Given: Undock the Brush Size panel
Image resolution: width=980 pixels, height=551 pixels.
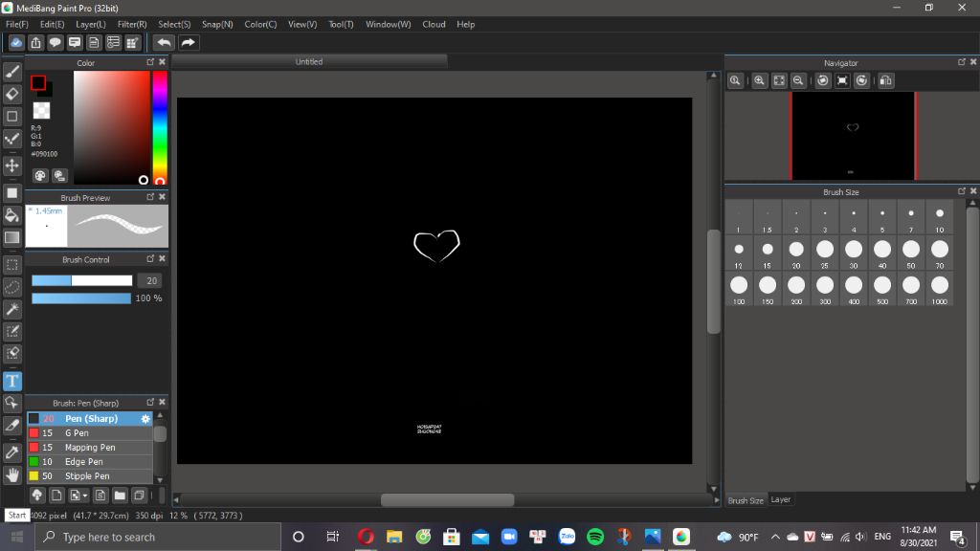Looking at the screenshot, I should (x=962, y=191).
